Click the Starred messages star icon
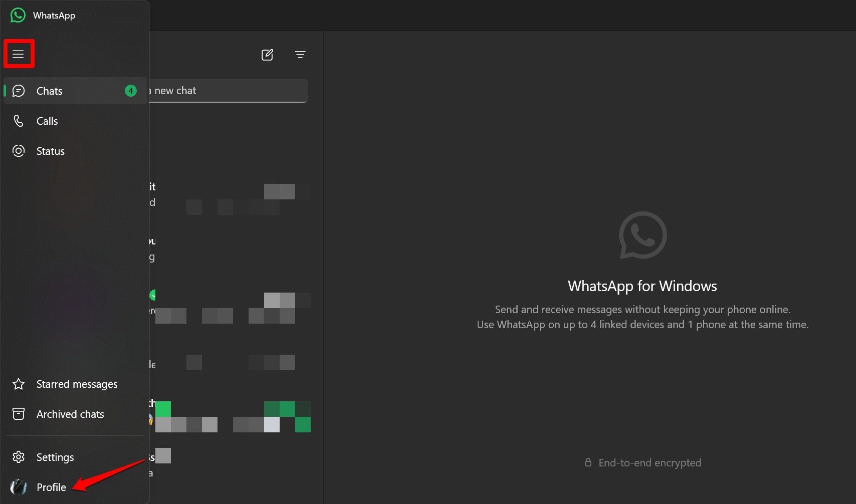 click(x=19, y=384)
